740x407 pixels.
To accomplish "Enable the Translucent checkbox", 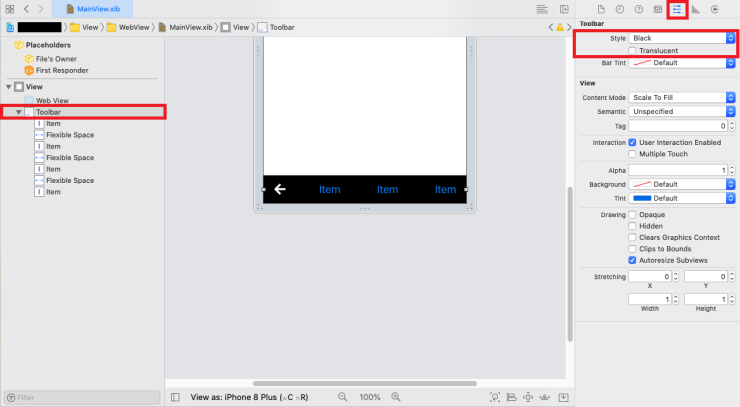I will (632, 50).
